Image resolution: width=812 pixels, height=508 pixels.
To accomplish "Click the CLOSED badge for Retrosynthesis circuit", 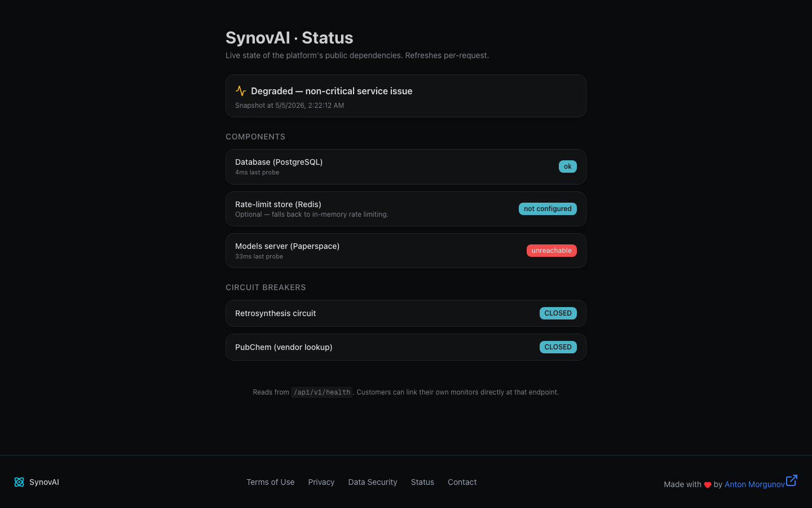I will 558,313.
